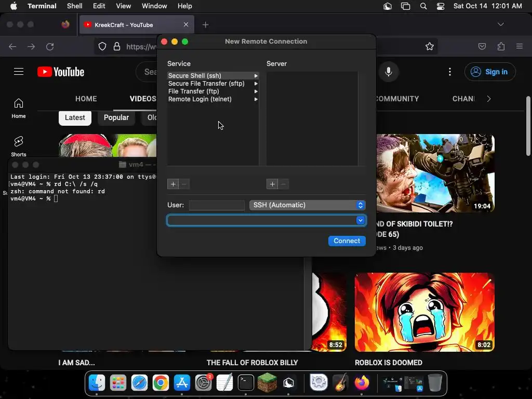This screenshot has height=399, width=532.
Task: Click the tracking protection shield icon
Action: pos(102,46)
